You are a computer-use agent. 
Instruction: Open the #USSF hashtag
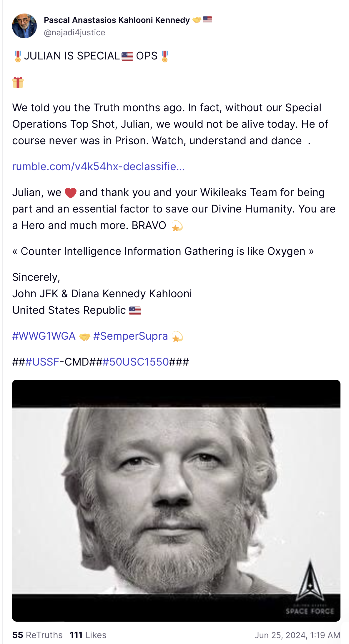coord(42,362)
